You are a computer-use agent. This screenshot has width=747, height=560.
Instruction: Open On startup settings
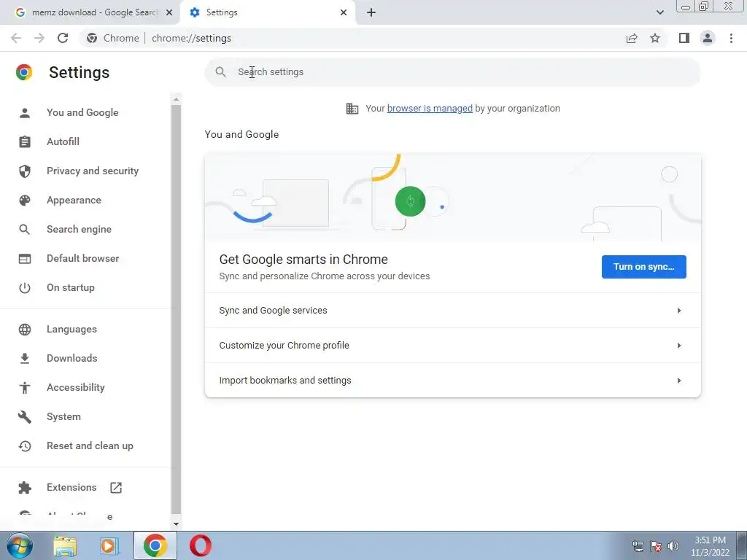click(71, 287)
